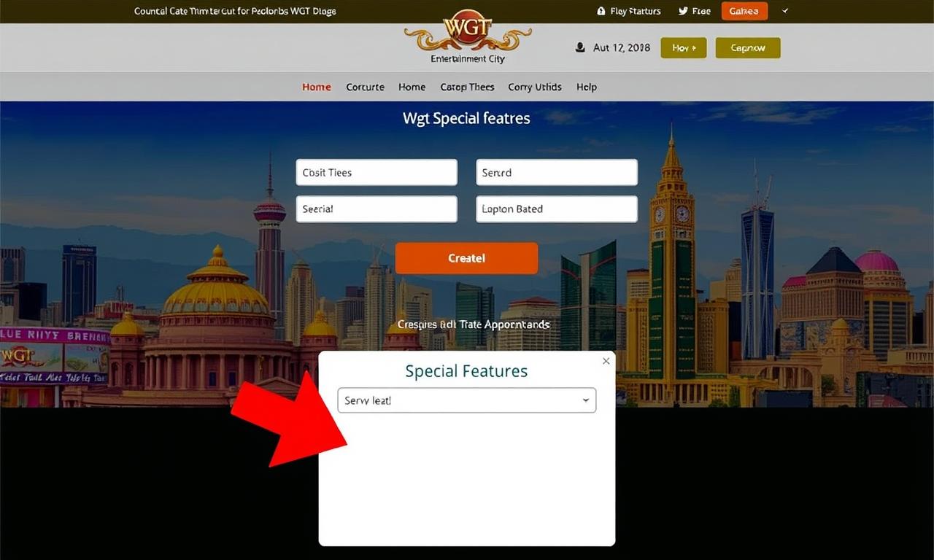Viewport: 934px width, 560px height.
Task: Click the lock icon beside Flay Starturs
Action: point(601,11)
